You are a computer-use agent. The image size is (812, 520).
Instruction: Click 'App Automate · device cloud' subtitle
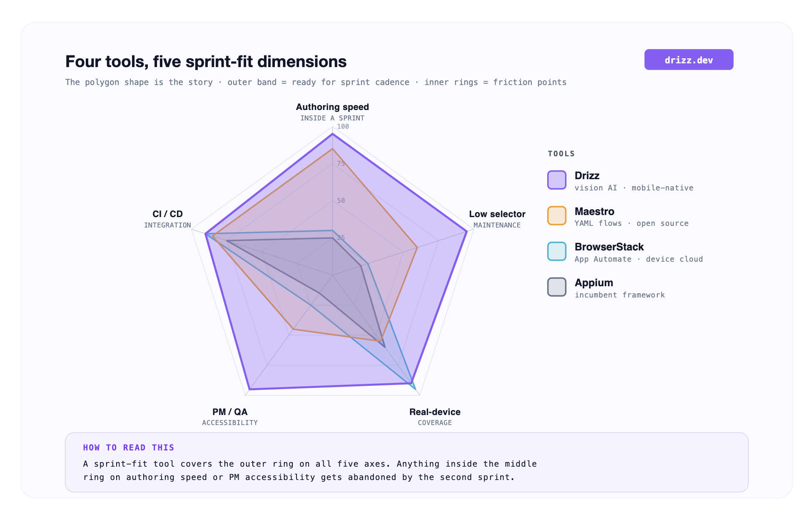[639, 259]
